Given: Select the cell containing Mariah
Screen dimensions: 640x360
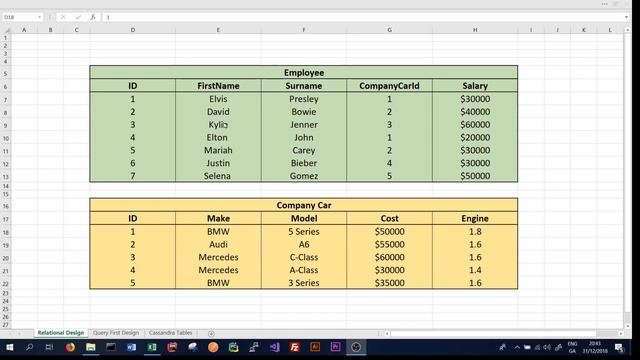Looking at the screenshot, I should (x=218, y=150).
